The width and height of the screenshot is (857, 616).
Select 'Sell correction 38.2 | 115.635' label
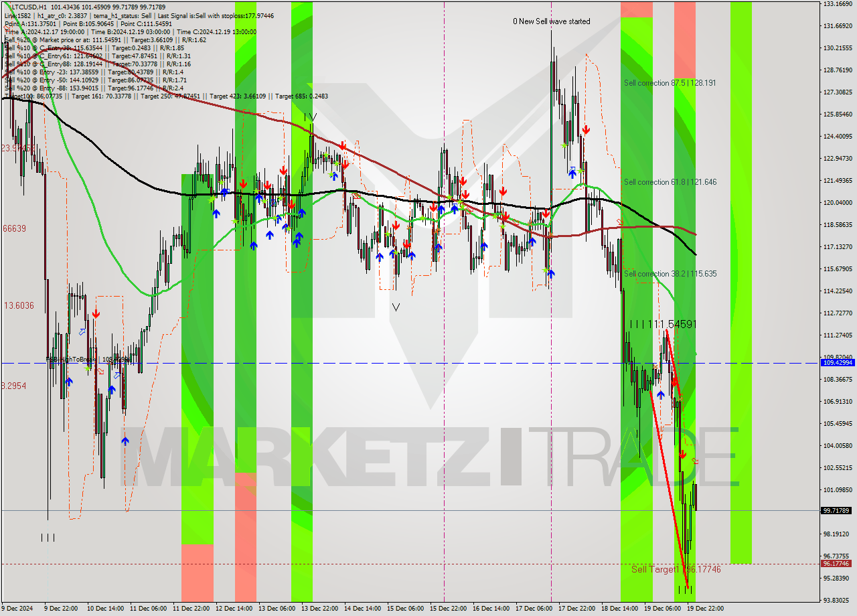[670, 274]
